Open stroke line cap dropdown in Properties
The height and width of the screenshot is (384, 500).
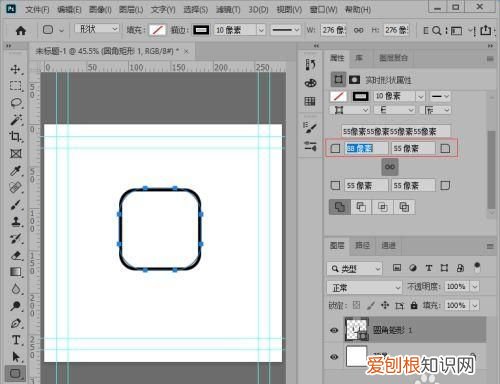pos(395,110)
